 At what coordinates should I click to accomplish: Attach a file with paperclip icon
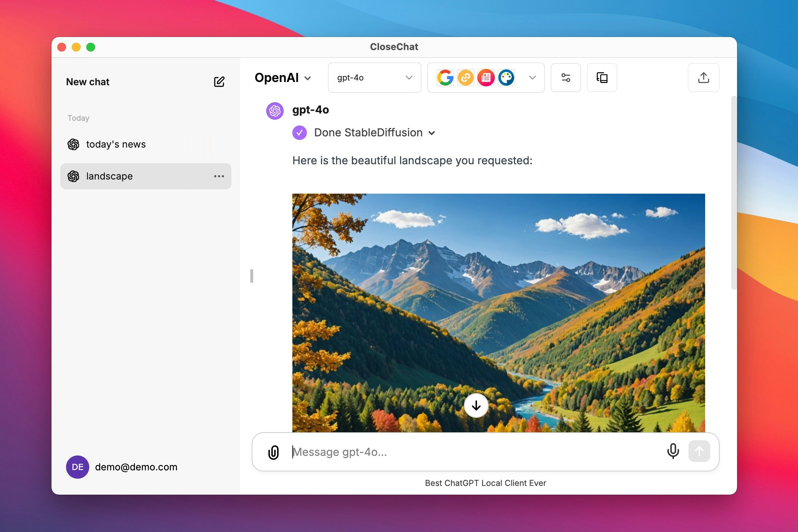[273, 452]
